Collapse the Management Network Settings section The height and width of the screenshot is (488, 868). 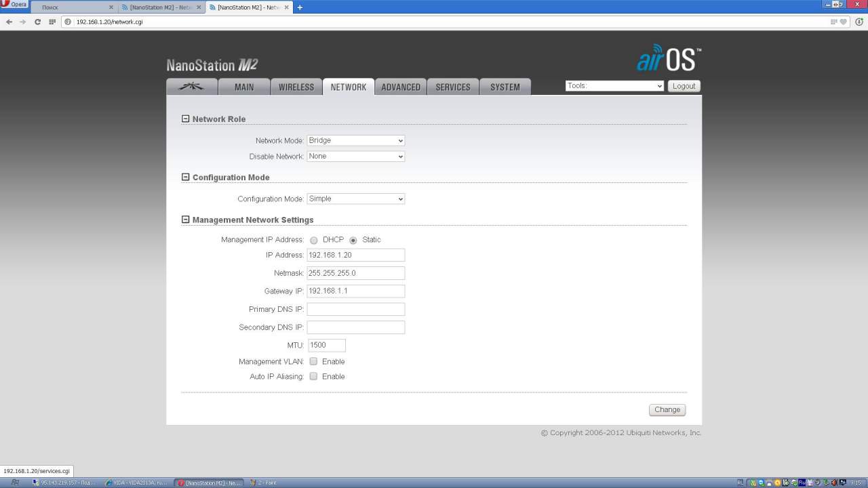185,220
